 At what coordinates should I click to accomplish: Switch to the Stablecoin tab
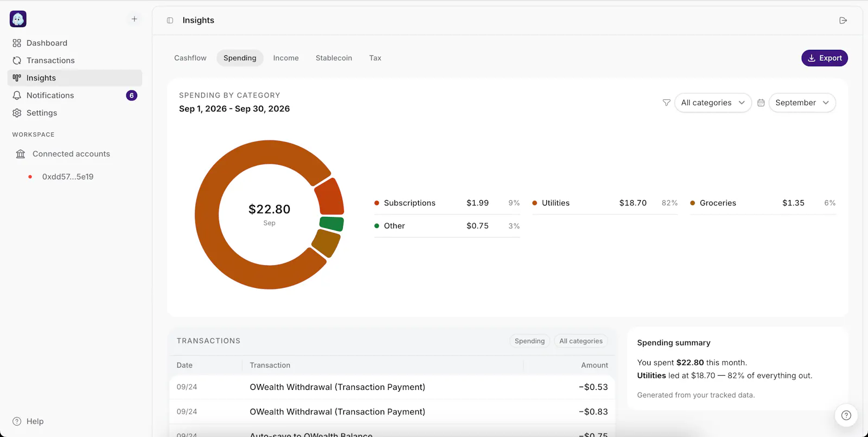[x=334, y=58]
